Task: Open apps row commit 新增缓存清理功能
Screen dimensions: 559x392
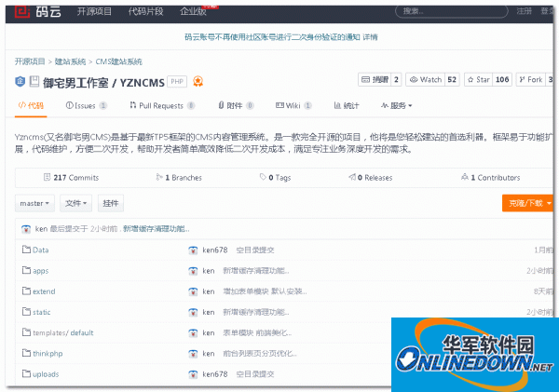Action: (256, 270)
